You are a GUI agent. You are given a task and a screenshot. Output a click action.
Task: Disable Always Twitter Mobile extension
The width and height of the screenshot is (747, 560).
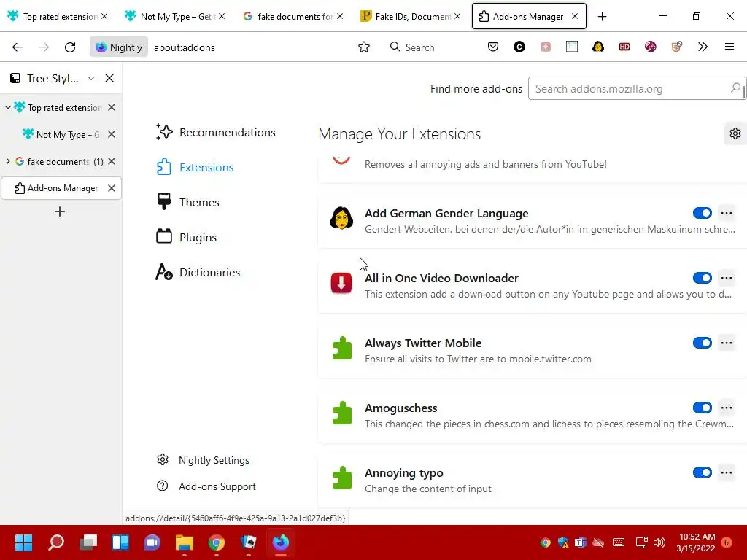coord(703,343)
